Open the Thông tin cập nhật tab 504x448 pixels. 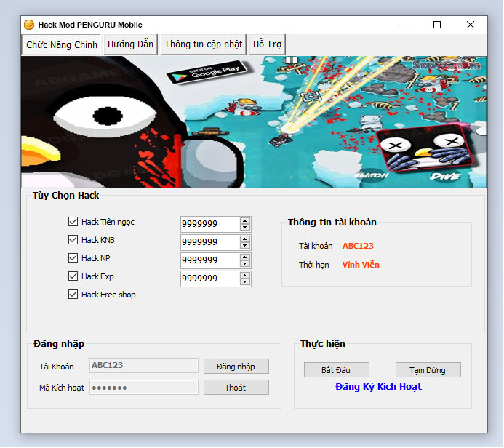[x=203, y=44]
